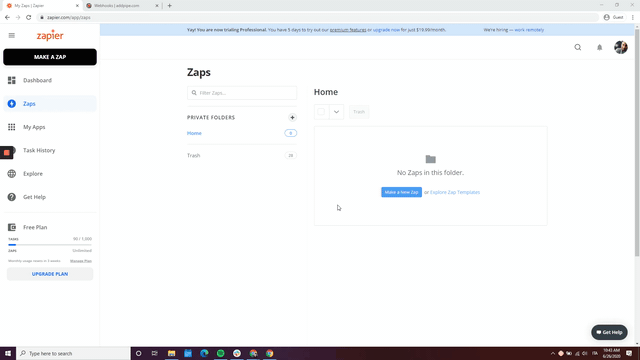Viewport: 640px width, 360px height.
Task: Switch to My Zaps browser tab
Action: tap(43, 6)
